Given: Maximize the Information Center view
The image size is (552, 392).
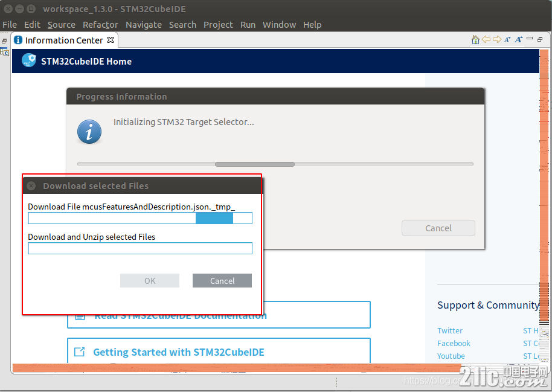Looking at the screenshot, I should (x=540, y=39).
